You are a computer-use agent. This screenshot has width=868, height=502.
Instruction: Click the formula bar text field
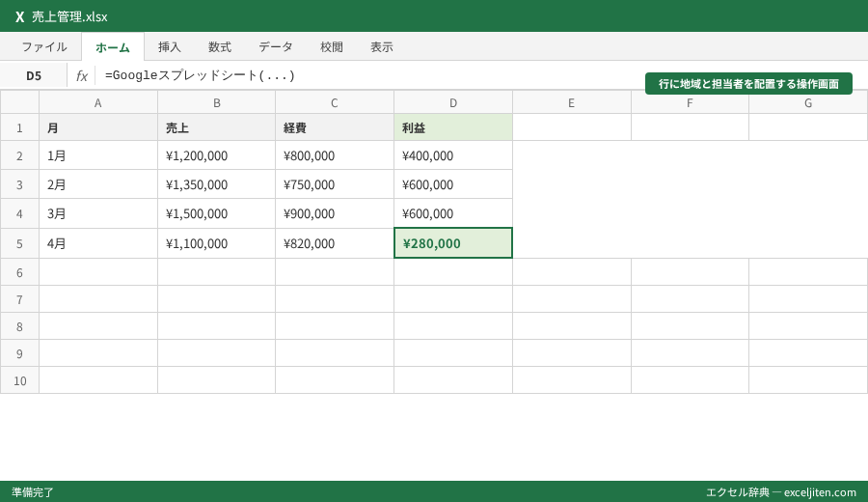(x=479, y=76)
